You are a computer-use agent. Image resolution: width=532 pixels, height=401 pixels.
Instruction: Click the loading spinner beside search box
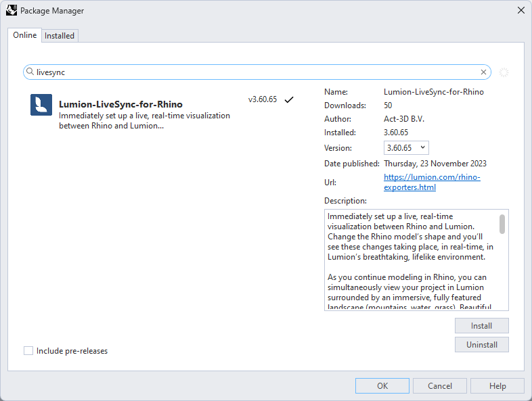coord(504,72)
